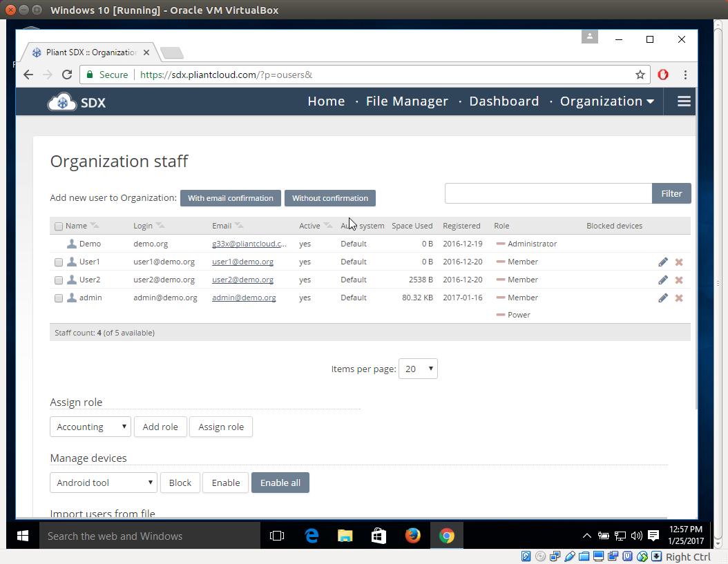Go to Home in the navigation bar

(326, 101)
